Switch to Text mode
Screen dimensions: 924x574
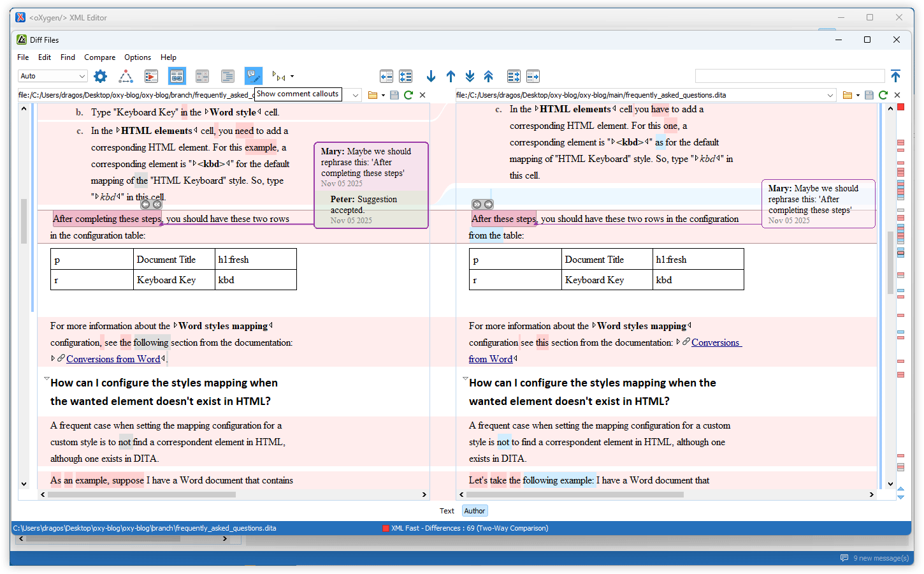[x=447, y=511]
